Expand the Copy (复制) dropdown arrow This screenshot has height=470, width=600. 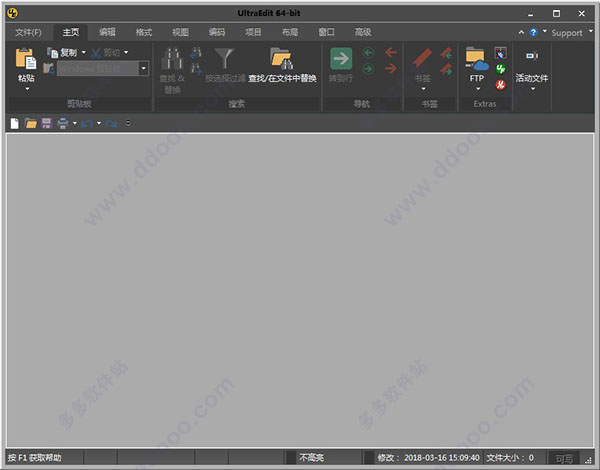(x=83, y=52)
